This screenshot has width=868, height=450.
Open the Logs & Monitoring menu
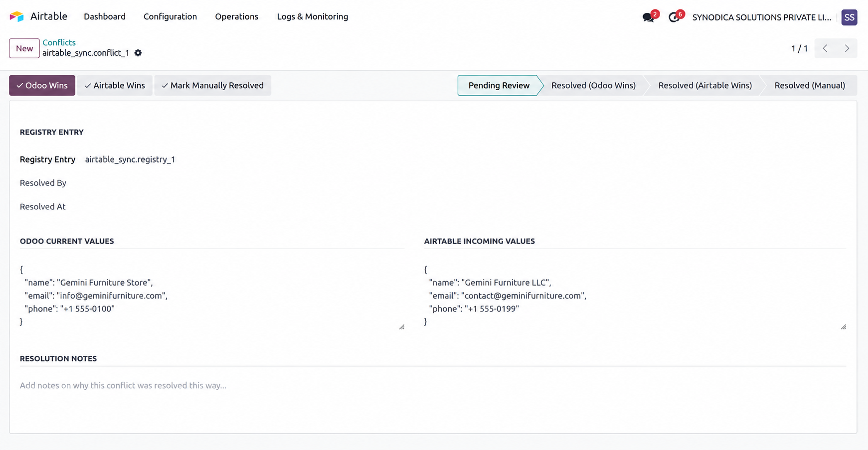pos(313,16)
